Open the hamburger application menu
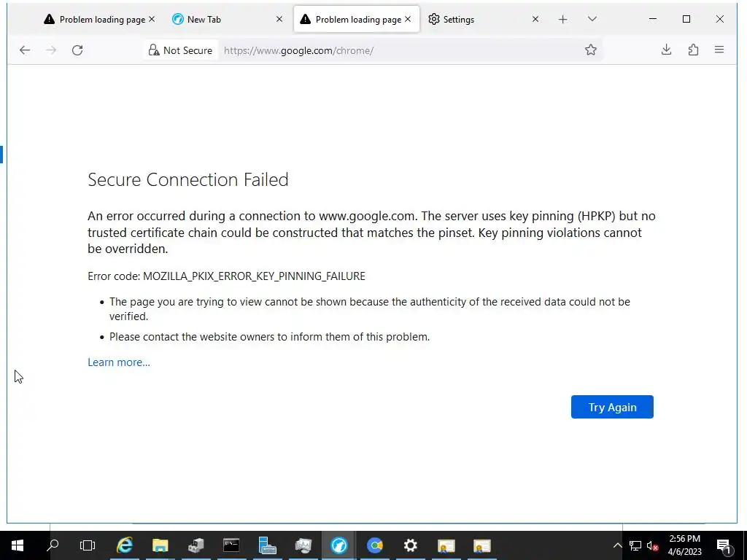The width and height of the screenshot is (747, 560). tap(719, 50)
